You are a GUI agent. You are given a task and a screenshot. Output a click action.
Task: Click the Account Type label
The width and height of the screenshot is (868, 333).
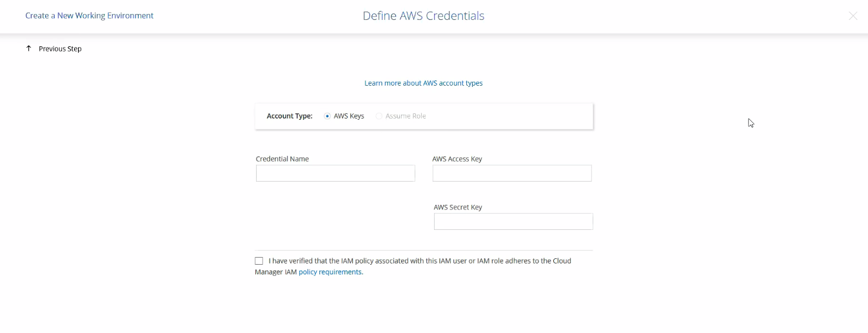(290, 116)
